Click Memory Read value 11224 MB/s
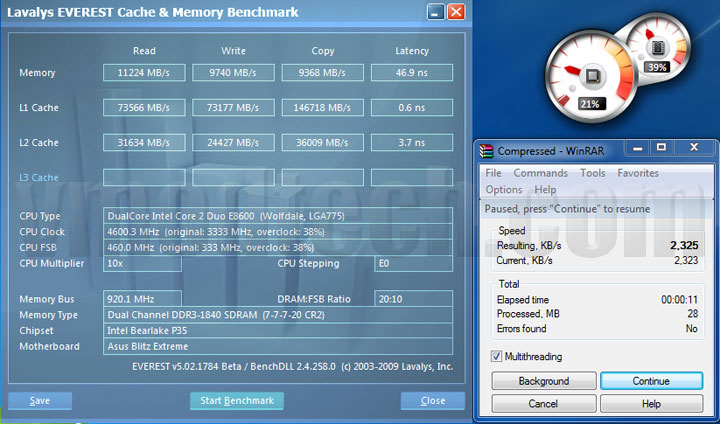Image resolution: width=720 pixels, height=424 pixels. pyautogui.click(x=144, y=73)
